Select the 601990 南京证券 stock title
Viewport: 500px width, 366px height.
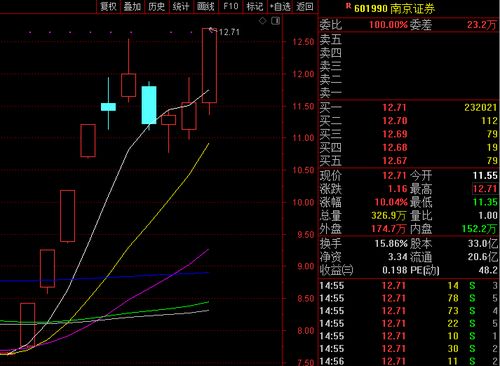click(x=395, y=8)
